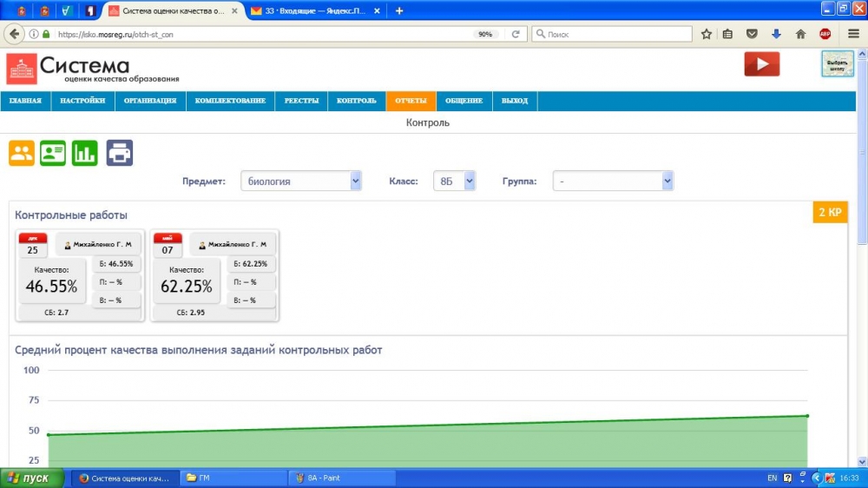Click the "Б: 62.25%" value
This screenshot has height=488, width=868.
(250, 264)
